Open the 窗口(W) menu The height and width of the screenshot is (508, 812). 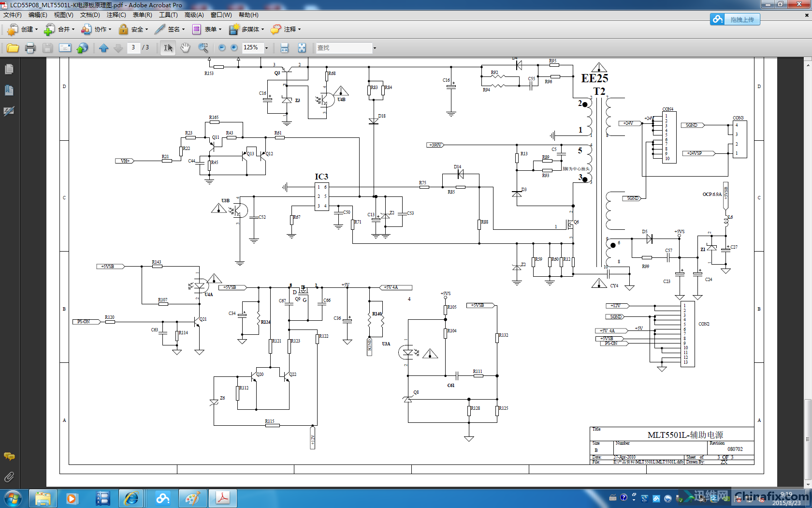coord(221,15)
